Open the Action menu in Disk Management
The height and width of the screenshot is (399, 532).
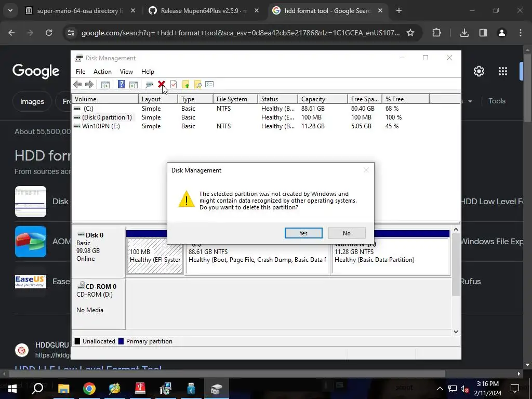pos(102,72)
